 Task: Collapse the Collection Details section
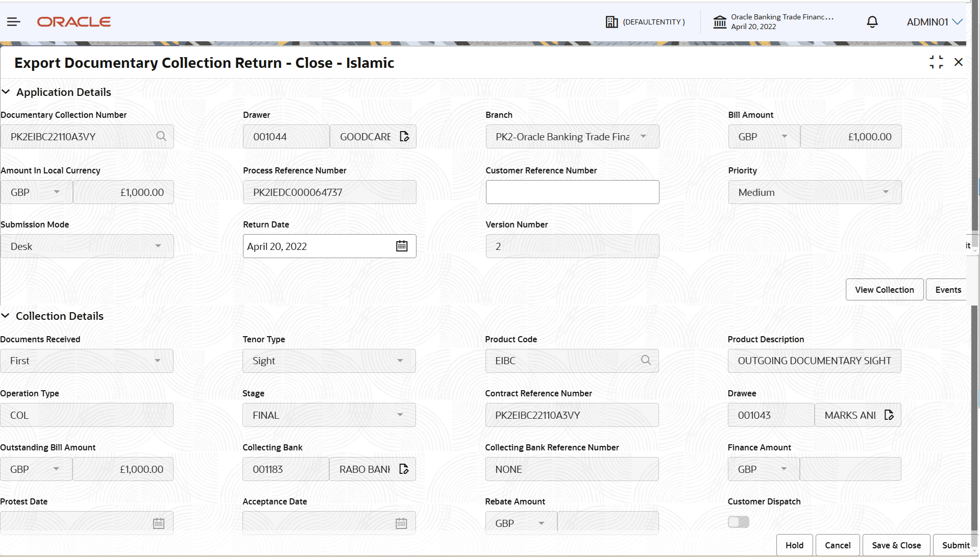tap(6, 315)
